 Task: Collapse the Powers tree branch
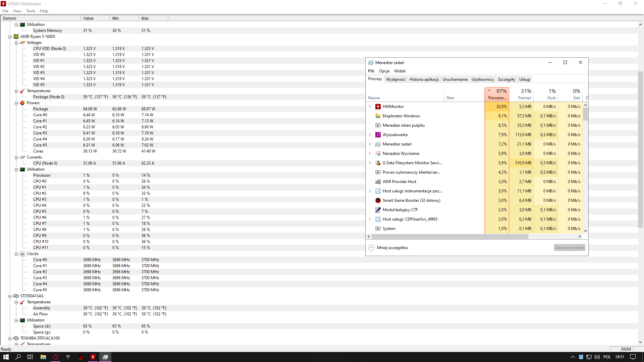click(x=16, y=103)
